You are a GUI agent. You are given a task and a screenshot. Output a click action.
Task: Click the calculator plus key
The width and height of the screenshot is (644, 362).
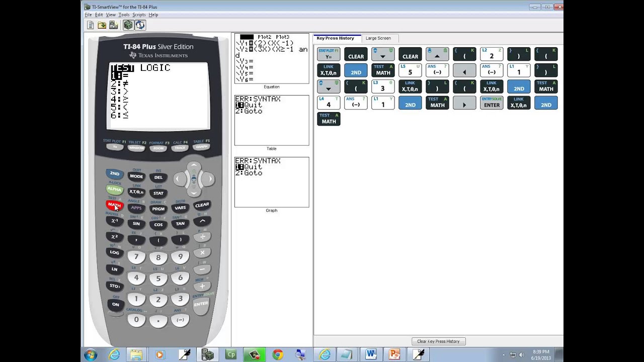tap(202, 286)
